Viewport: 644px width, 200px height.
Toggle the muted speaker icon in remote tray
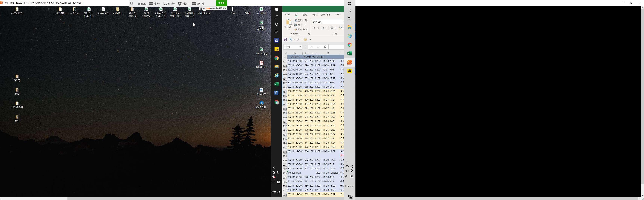pos(274,177)
